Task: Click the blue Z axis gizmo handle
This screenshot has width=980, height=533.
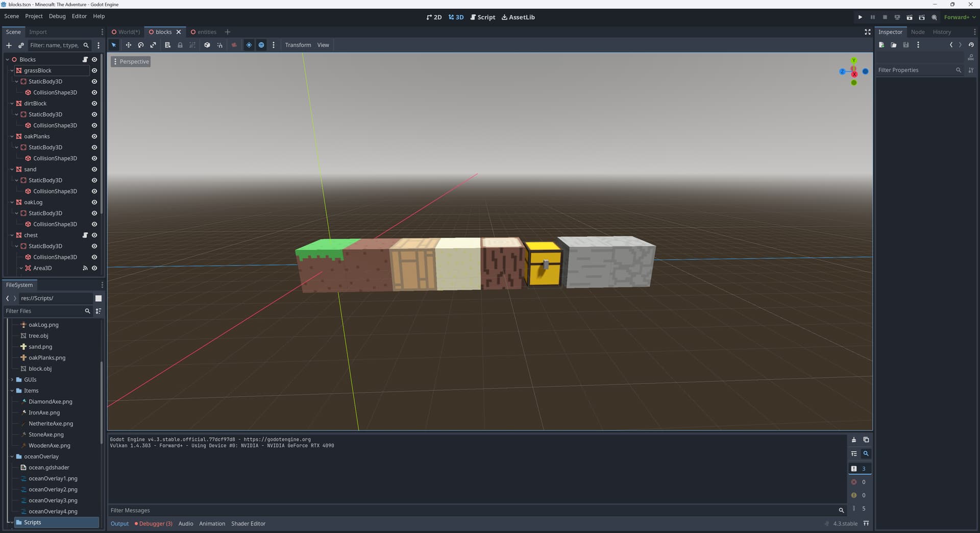Action: [x=842, y=71]
